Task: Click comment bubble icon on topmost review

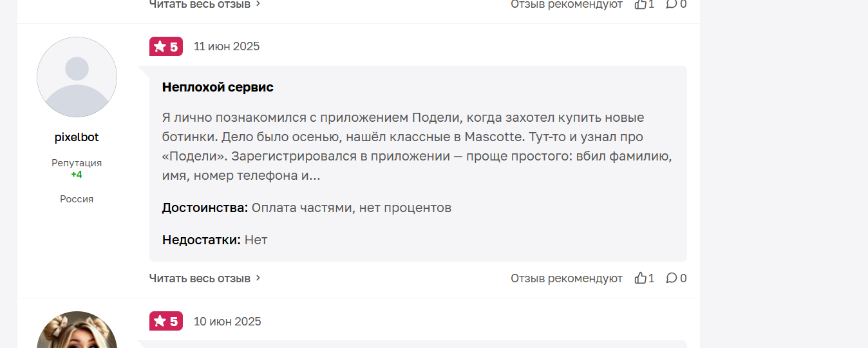Action: click(x=672, y=4)
